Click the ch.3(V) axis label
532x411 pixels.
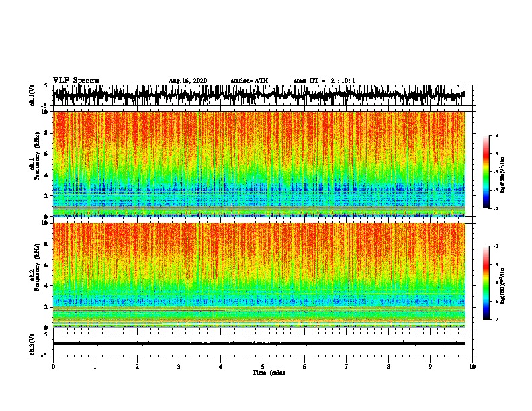[32, 345]
